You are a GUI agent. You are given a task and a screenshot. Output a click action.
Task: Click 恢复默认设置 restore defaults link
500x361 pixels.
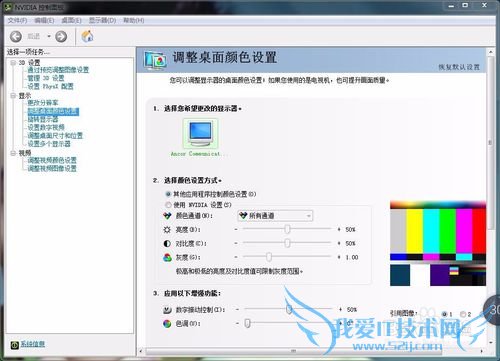coord(459,67)
